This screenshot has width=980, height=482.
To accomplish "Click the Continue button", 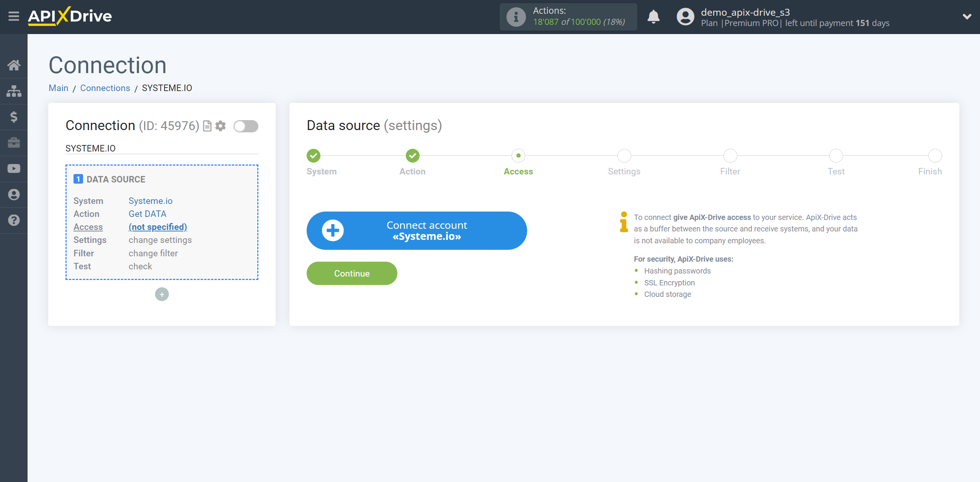I will pyautogui.click(x=351, y=274).
